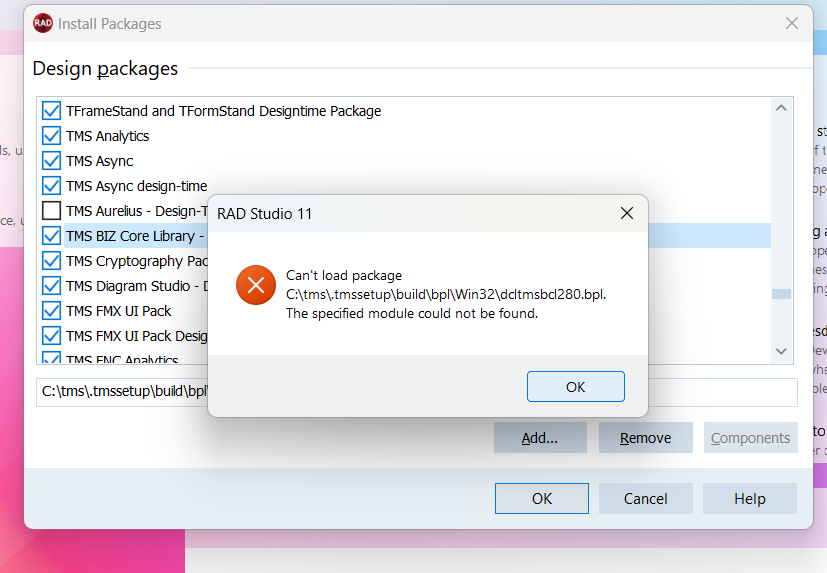
Task: Close the Install Packages window
Action: click(x=791, y=23)
